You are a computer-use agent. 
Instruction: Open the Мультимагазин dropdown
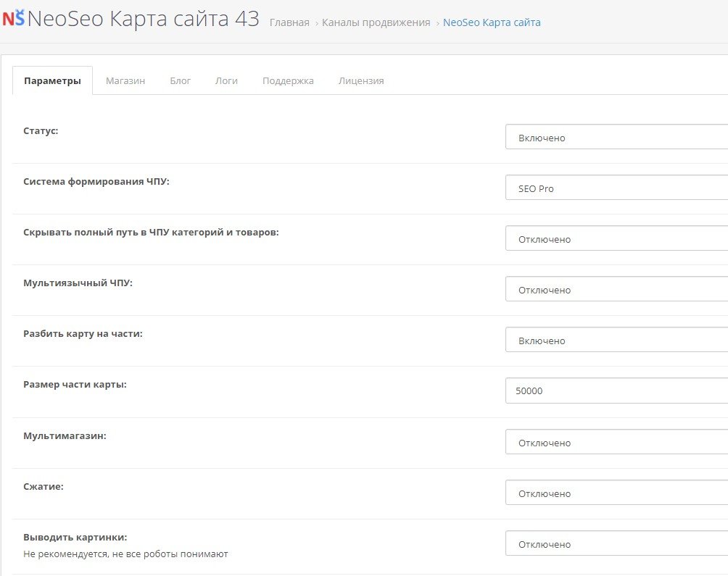tap(616, 441)
